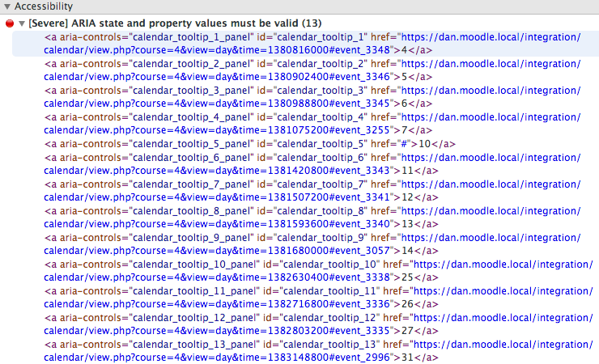Screen dimensions: 599x364
Task: Click the URL ending with event_2996
Action: [x=217, y=358]
